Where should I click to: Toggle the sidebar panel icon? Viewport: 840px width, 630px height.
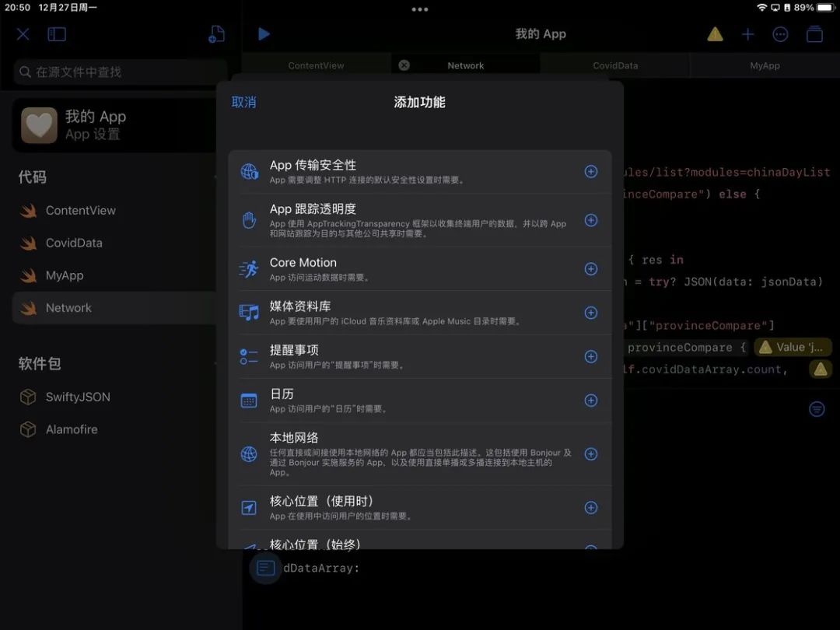click(57, 34)
